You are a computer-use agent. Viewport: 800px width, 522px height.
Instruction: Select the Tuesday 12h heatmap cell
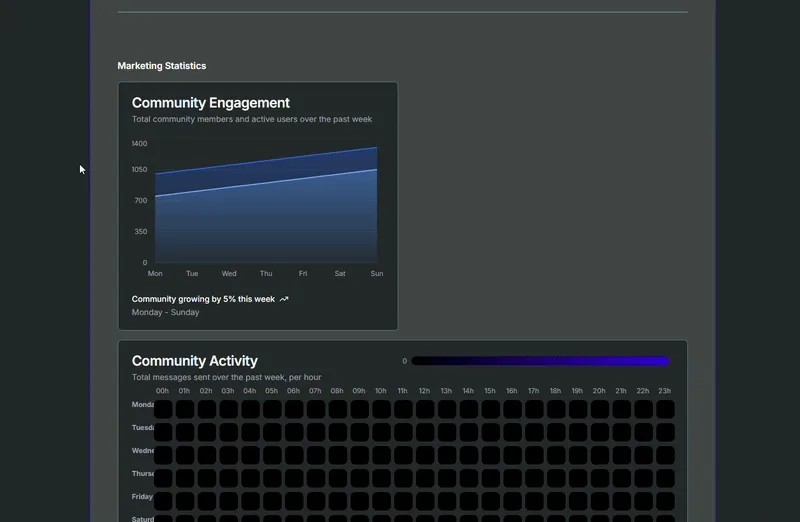pos(425,432)
